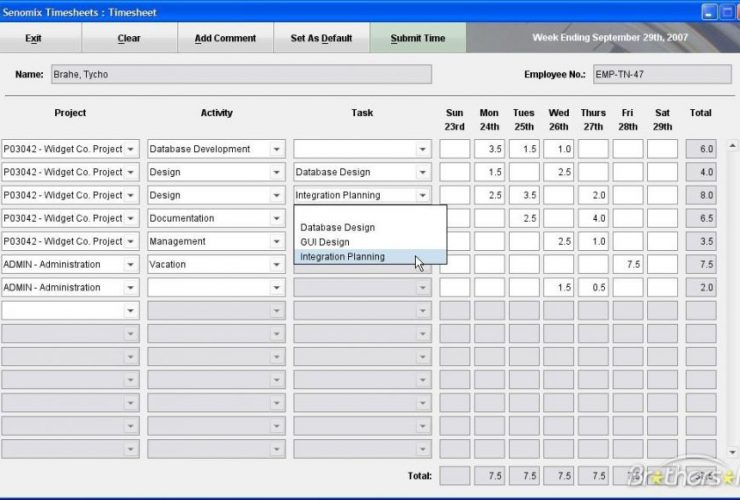This screenshot has height=500, width=740.
Task: Click Monday hours cell showing 3.5
Action: 489,149
